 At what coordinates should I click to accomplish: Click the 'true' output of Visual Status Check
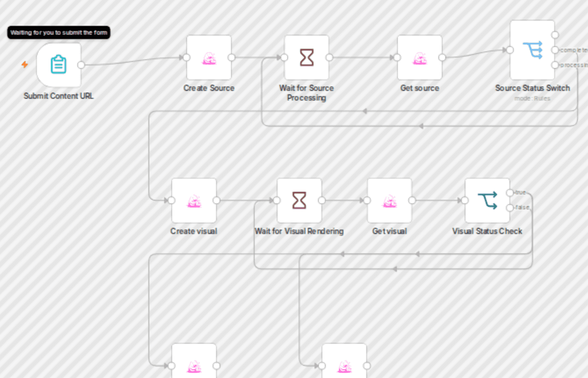pos(510,193)
